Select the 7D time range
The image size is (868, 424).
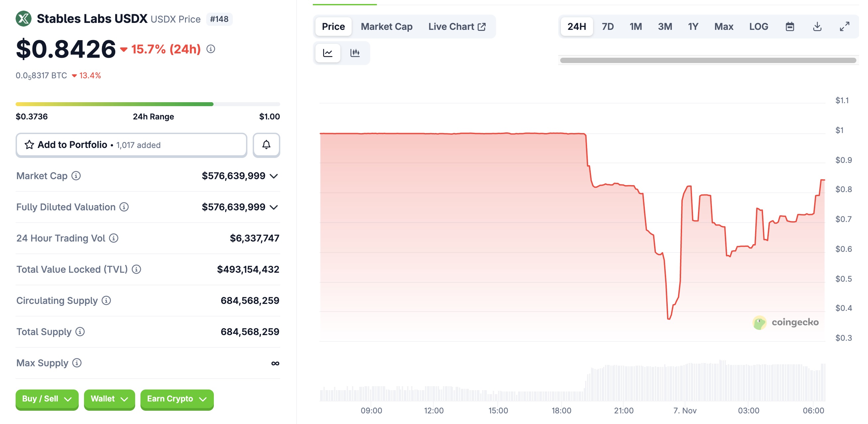608,26
